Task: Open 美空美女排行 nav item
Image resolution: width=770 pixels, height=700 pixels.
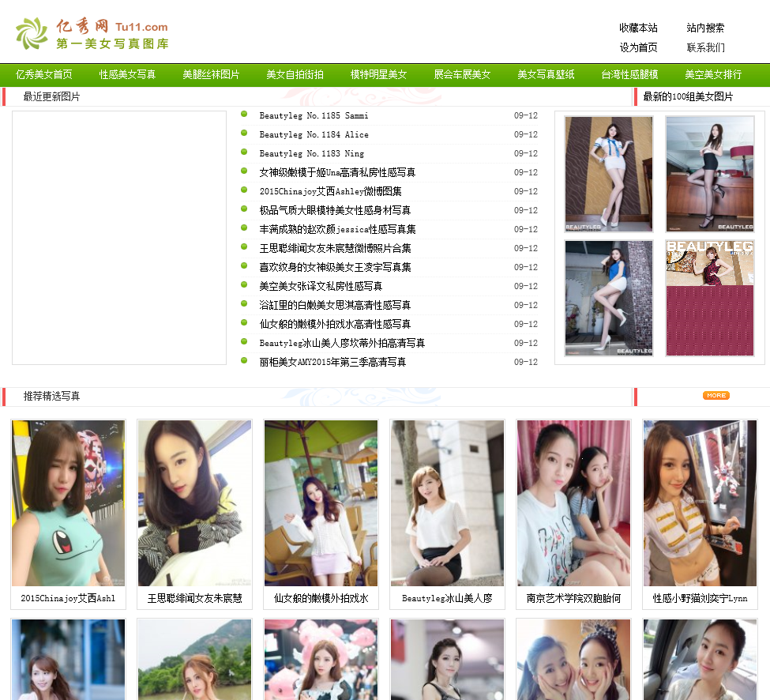Action: click(713, 75)
